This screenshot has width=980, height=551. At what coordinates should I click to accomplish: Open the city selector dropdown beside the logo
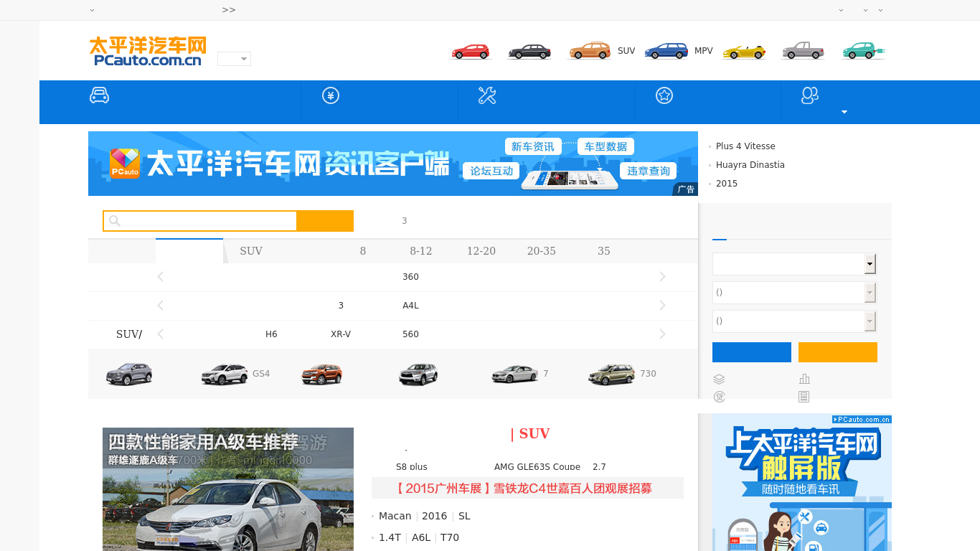pyautogui.click(x=234, y=59)
